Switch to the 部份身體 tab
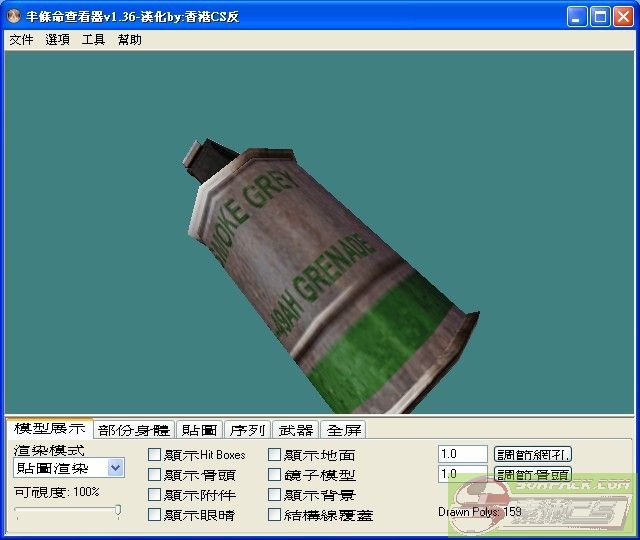This screenshot has height=540, width=640. tap(134, 430)
